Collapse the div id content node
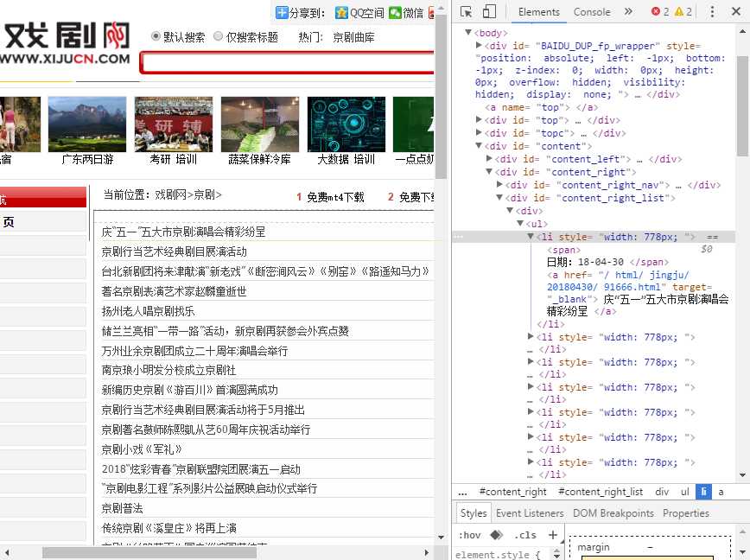The image size is (750, 560). coord(479,145)
